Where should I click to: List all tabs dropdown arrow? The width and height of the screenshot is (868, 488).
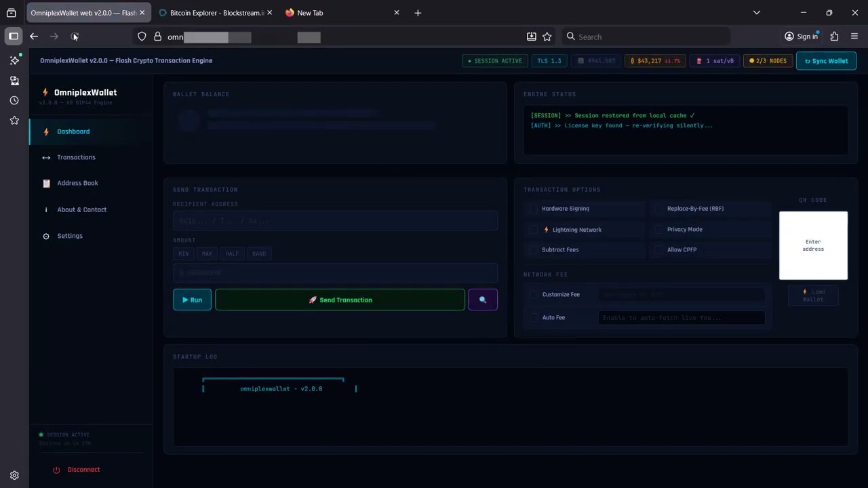pyautogui.click(x=757, y=13)
